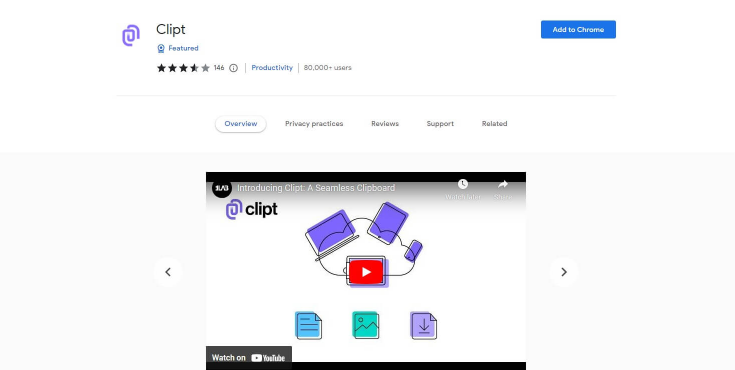Go to next slide with right chevron
The width and height of the screenshot is (735, 370).
coord(564,272)
